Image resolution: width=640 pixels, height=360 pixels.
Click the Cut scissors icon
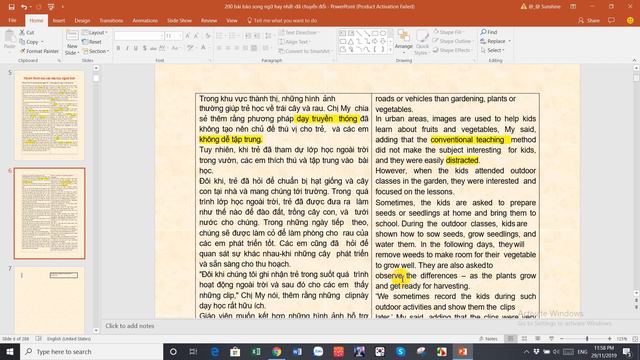pos(22,32)
